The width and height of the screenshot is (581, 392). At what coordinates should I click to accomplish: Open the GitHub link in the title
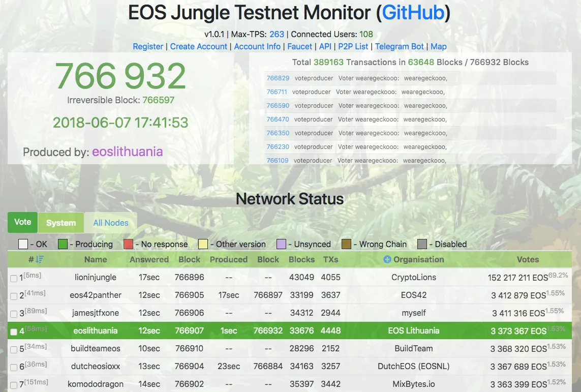pos(413,13)
